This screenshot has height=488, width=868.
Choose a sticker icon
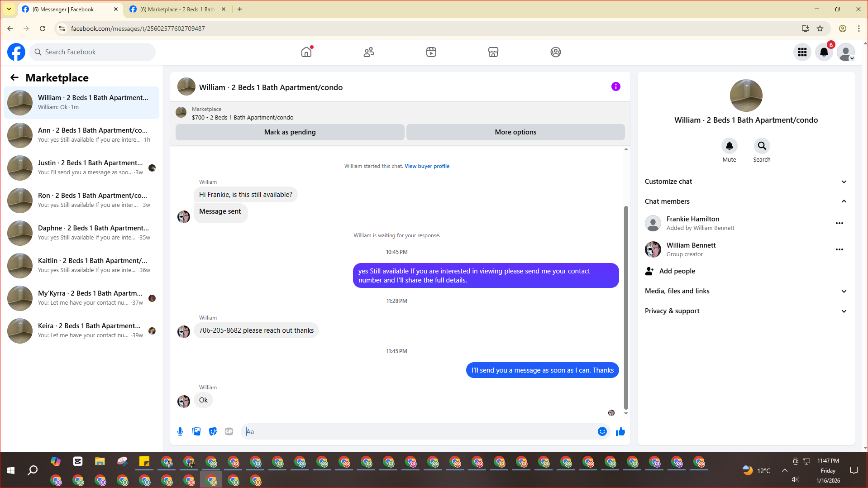(213, 431)
